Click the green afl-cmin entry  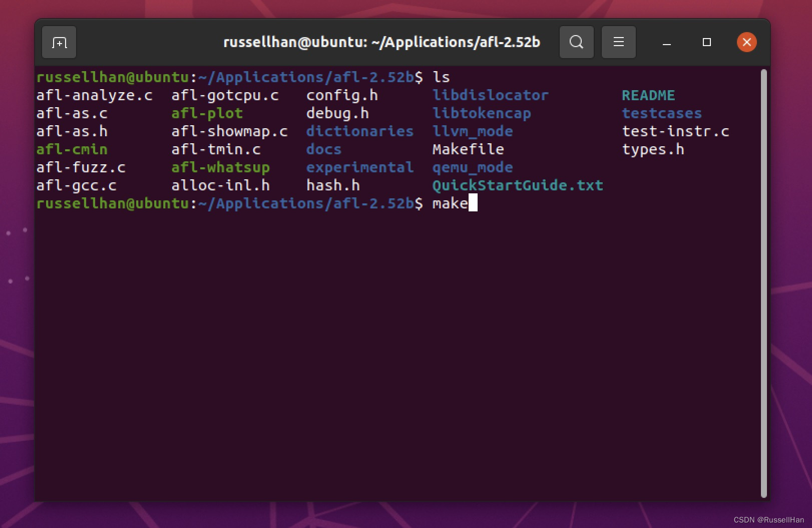72,150
